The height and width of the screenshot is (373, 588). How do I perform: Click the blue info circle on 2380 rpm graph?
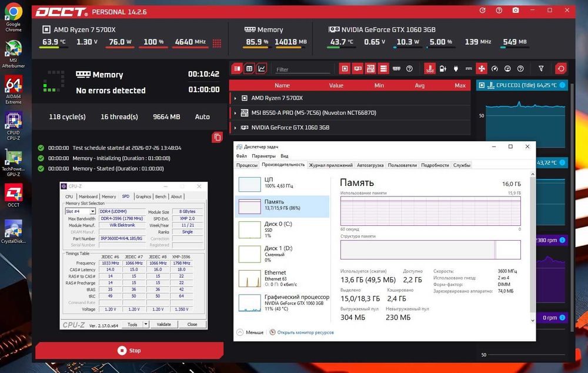(562, 240)
